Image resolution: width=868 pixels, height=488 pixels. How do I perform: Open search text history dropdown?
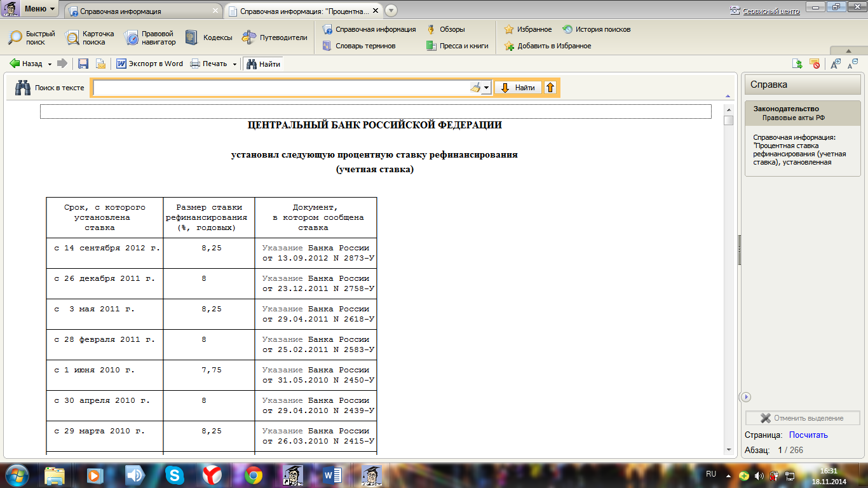(487, 88)
